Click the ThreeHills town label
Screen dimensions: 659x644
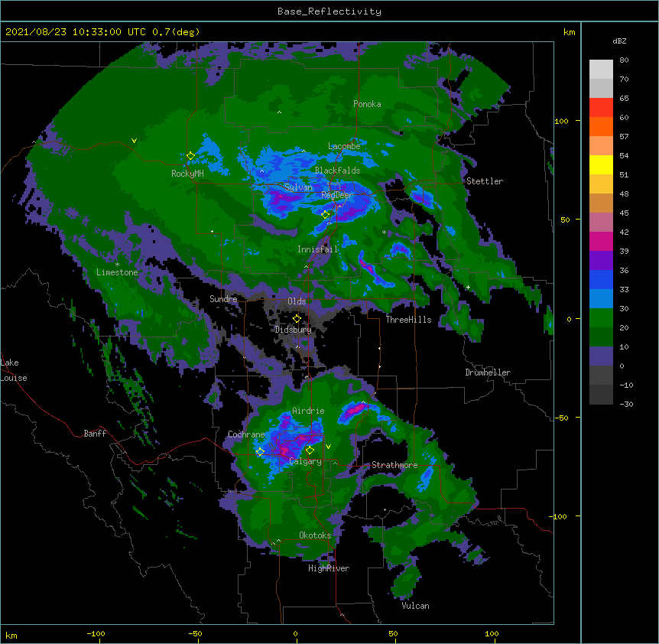(x=408, y=320)
